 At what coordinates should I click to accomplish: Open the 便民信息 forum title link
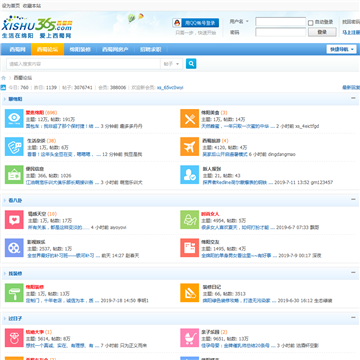click(35, 169)
